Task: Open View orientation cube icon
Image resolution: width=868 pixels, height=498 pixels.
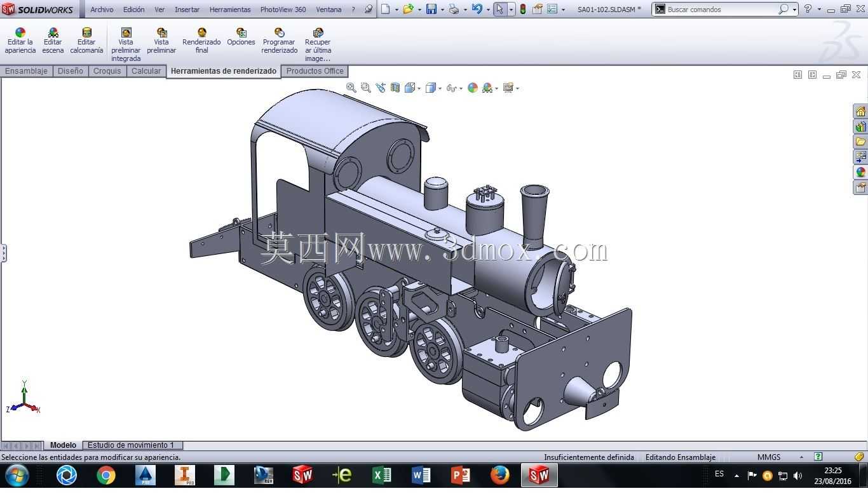Action: click(x=410, y=88)
